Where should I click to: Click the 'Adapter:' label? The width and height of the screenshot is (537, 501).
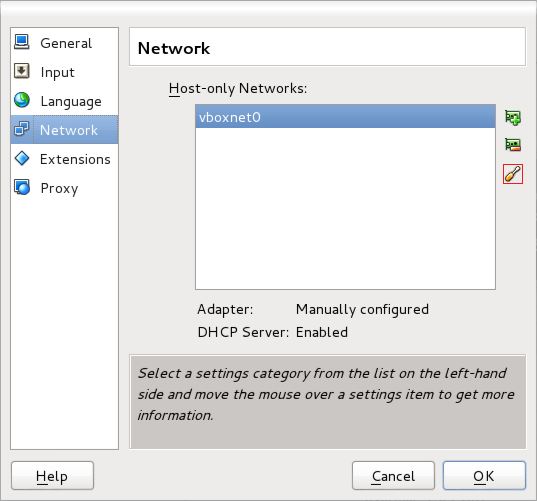[x=225, y=310]
